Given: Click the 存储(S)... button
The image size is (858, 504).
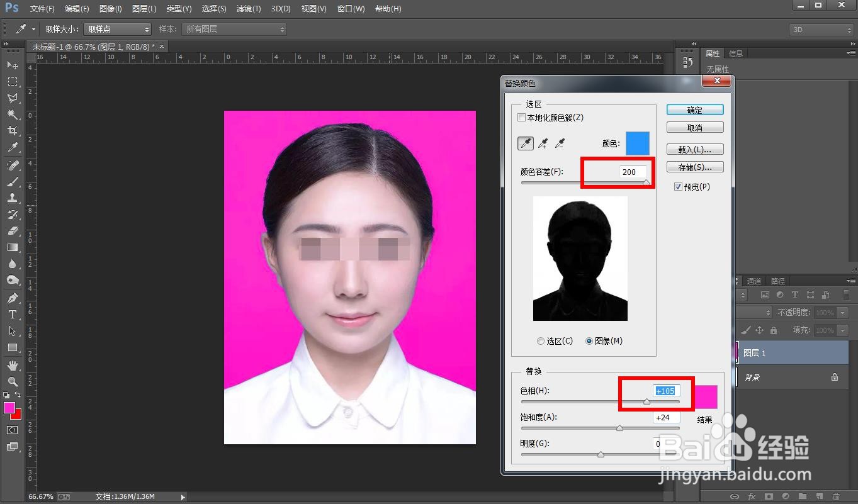Looking at the screenshot, I should click(x=695, y=167).
